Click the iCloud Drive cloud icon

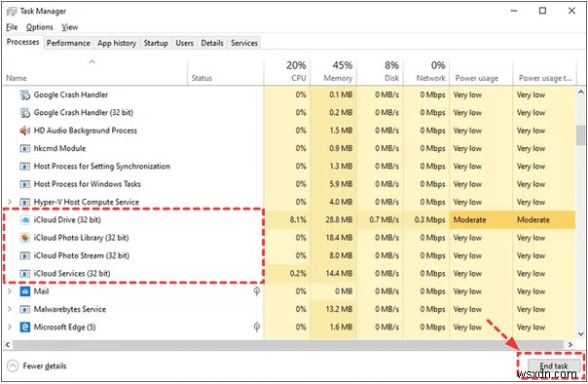pyautogui.click(x=24, y=220)
